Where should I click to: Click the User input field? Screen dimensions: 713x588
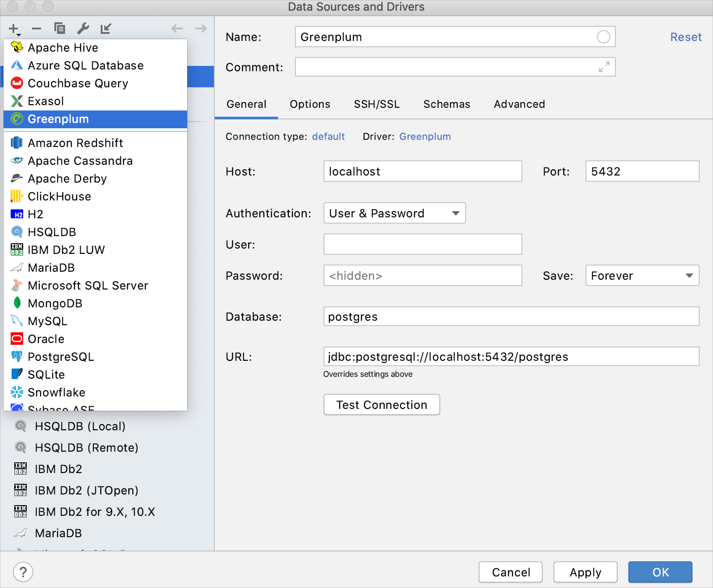tap(422, 244)
